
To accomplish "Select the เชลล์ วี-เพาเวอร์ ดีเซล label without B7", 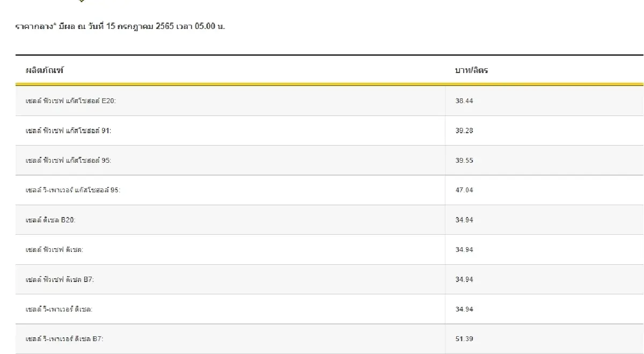I will click(x=59, y=309).
